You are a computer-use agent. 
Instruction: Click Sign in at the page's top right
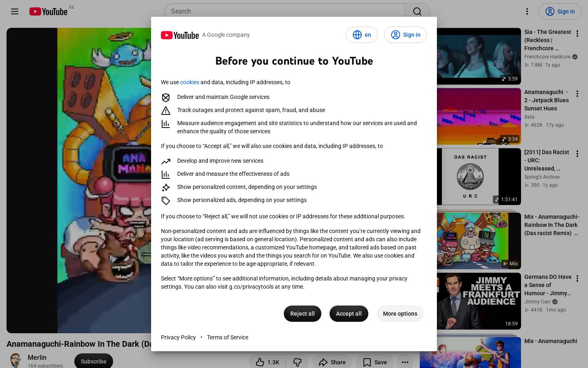point(560,11)
